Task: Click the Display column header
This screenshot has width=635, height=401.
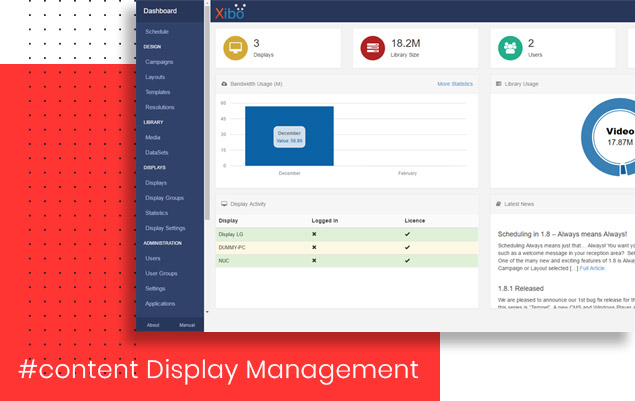Action: [228, 221]
